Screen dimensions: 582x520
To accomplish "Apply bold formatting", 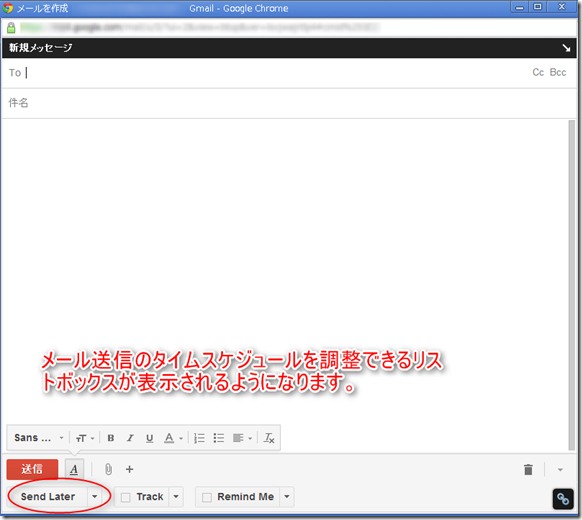I will point(111,438).
